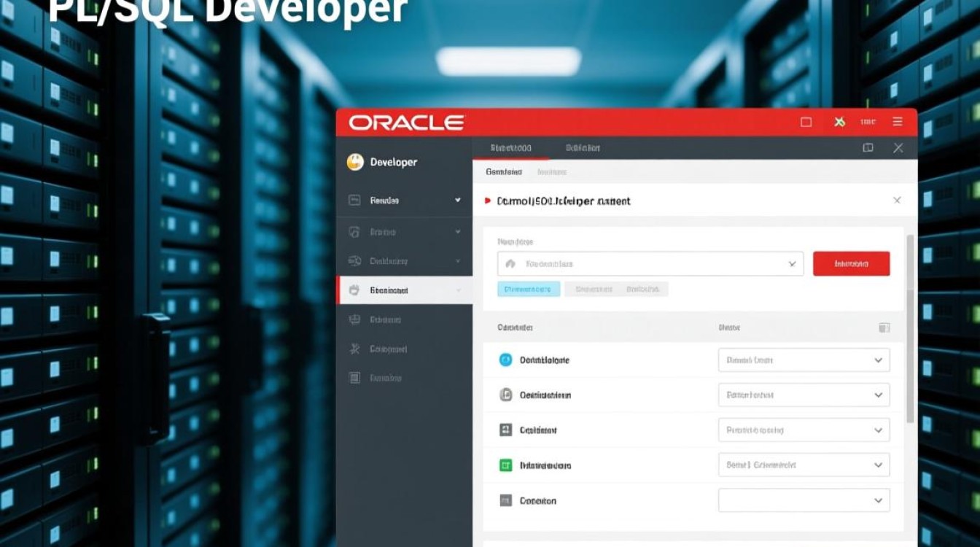980x547 pixels.
Task: Click the gray rounded document row icon
Action: coord(506,395)
